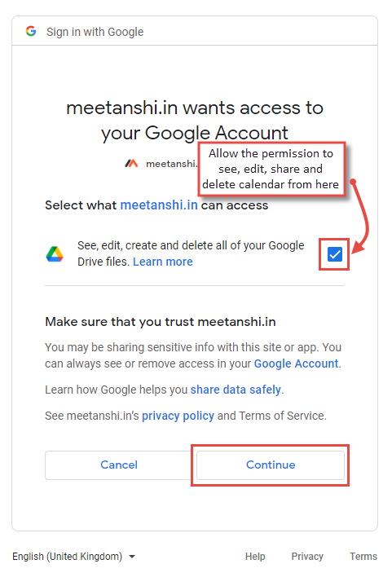Image resolution: width=392 pixels, height=577 pixels.
Task: Click the Sign in with Google header
Action: click(95, 32)
